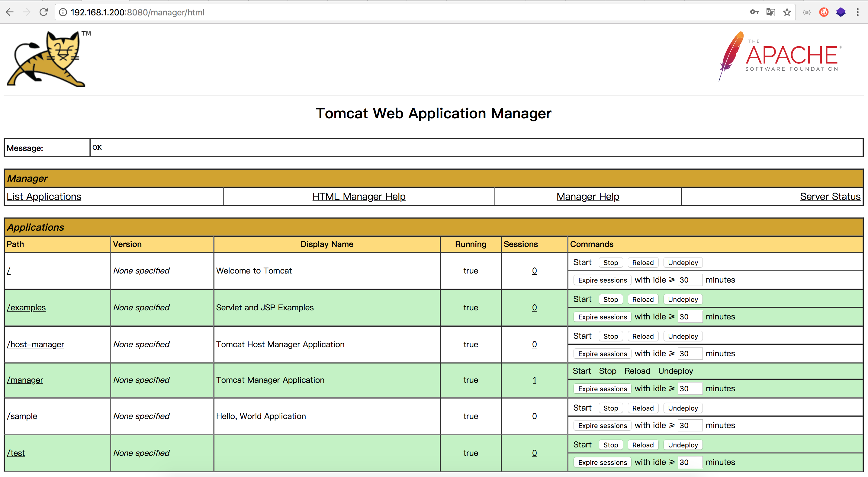Click sessions count 0 for /examples
Screen dimensions: 868x477
point(534,308)
